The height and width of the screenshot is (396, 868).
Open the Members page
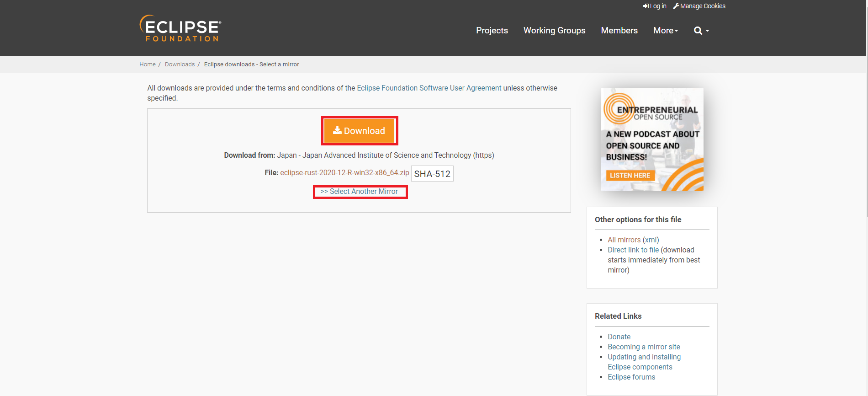tap(619, 31)
